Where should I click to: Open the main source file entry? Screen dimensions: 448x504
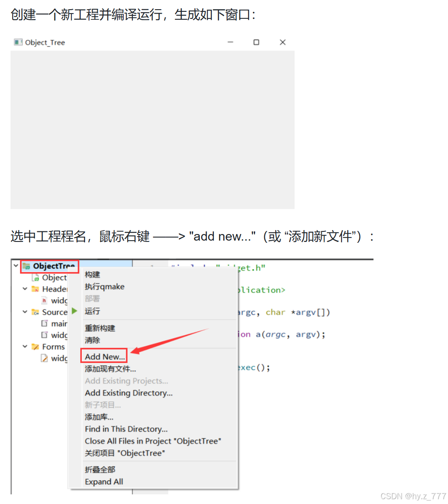(x=59, y=324)
